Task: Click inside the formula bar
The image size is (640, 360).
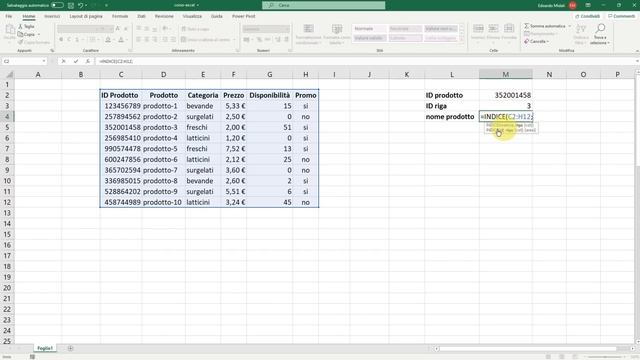Action: coord(365,61)
